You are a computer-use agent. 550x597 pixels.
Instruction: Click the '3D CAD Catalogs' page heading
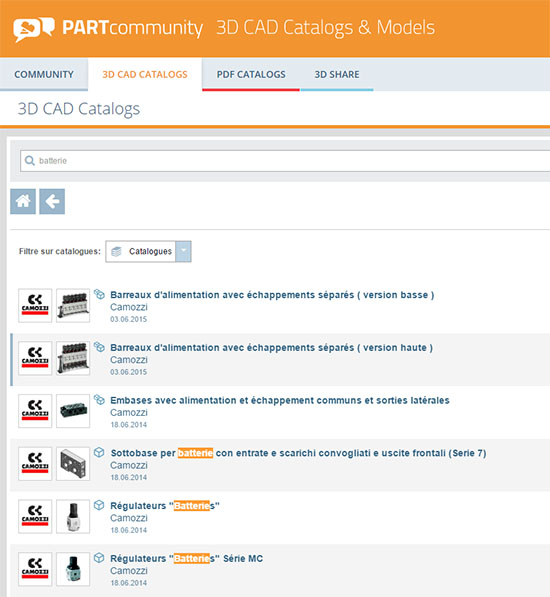[79, 109]
